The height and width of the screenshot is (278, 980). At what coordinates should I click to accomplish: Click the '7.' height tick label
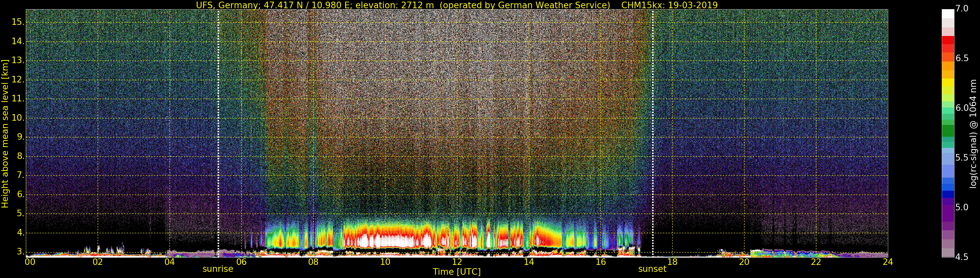[20, 176]
